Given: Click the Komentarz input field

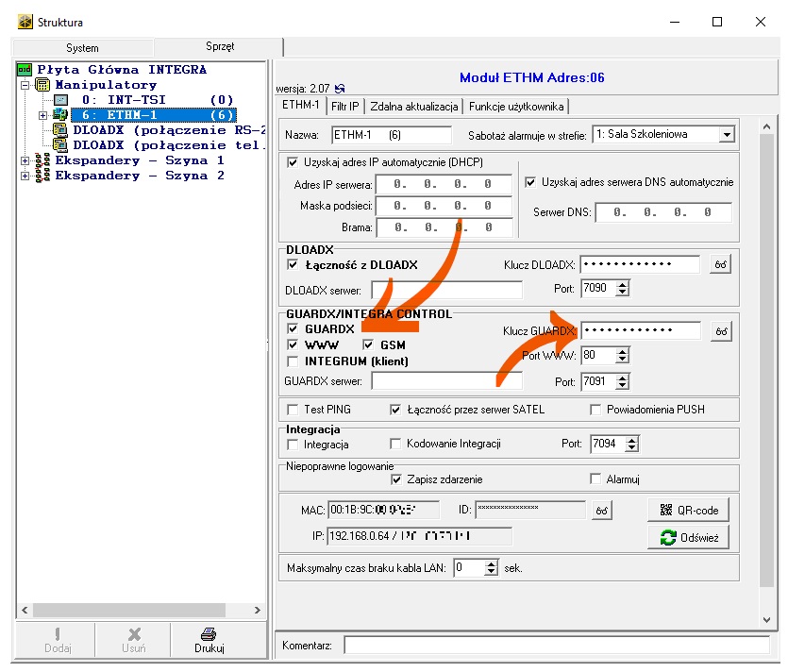Looking at the screenshot, I should (x=556, y=646).
